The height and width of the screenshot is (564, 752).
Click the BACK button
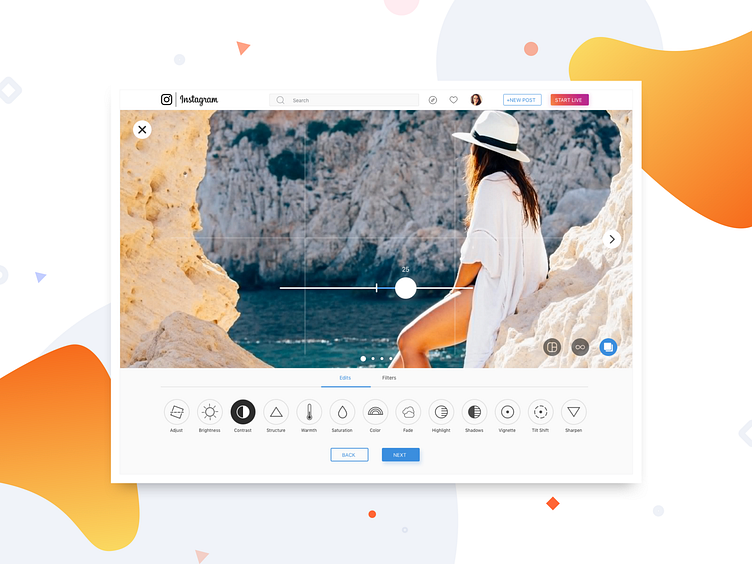[x=349, y=455]
